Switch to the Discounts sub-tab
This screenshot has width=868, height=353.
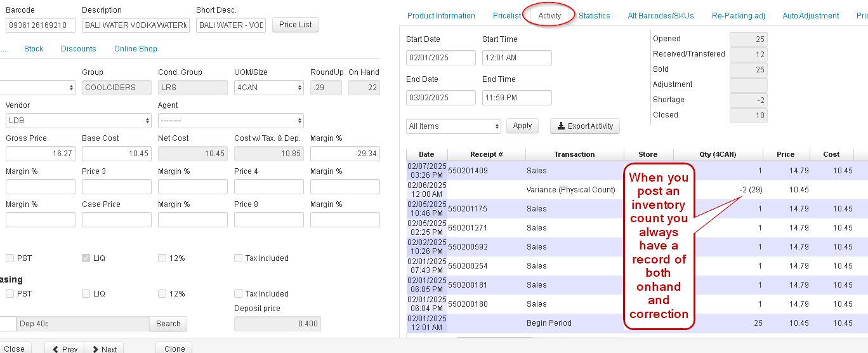pos(79,49)
